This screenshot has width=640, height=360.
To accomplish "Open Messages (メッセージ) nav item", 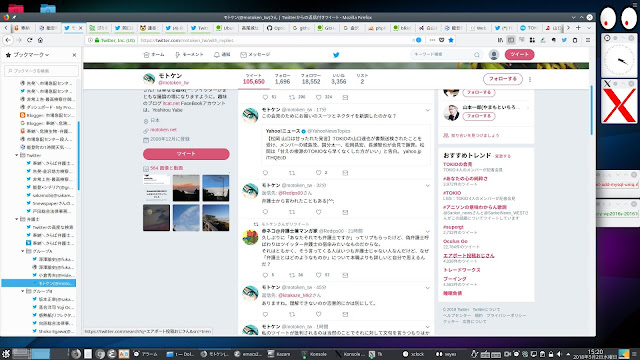I will click(x=255, y=55).
